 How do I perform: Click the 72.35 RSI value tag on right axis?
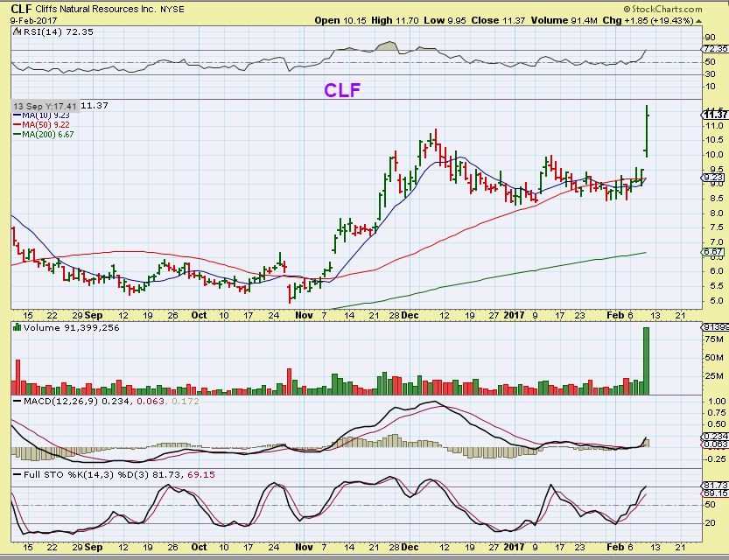pyautogui.click(x=715, y=48)
